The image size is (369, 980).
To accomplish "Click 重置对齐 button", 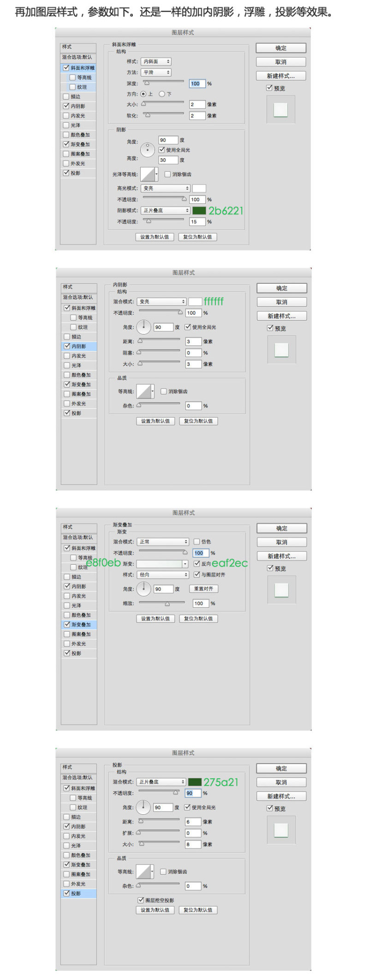I will pyautogui.click(x=203, y=589).
